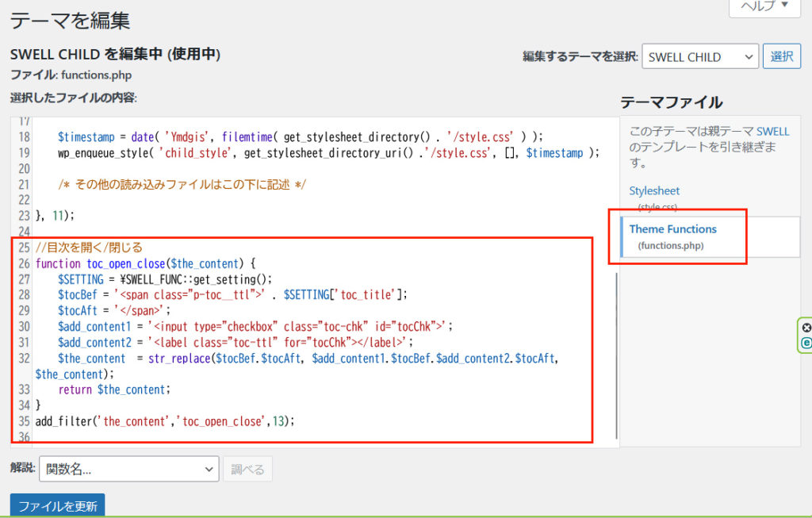
Task: Open the ヘルプ help panel
Action: pyautogui.click(x=764, y=6)
